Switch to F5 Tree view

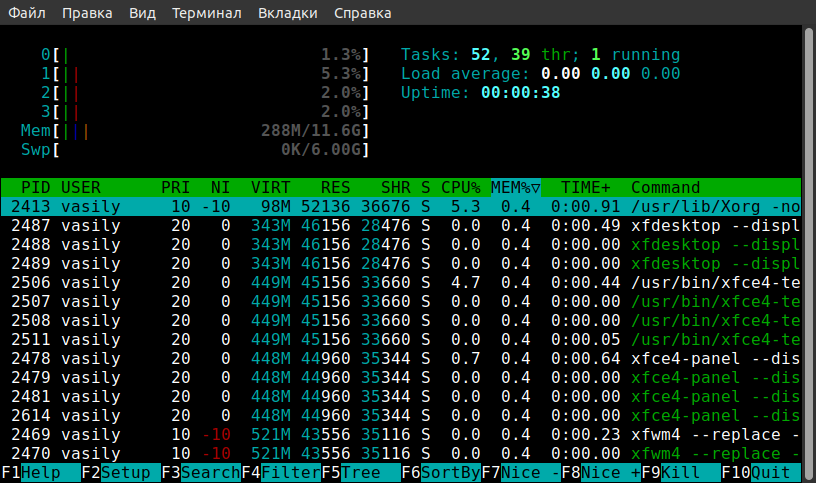[x=361, y=473]
